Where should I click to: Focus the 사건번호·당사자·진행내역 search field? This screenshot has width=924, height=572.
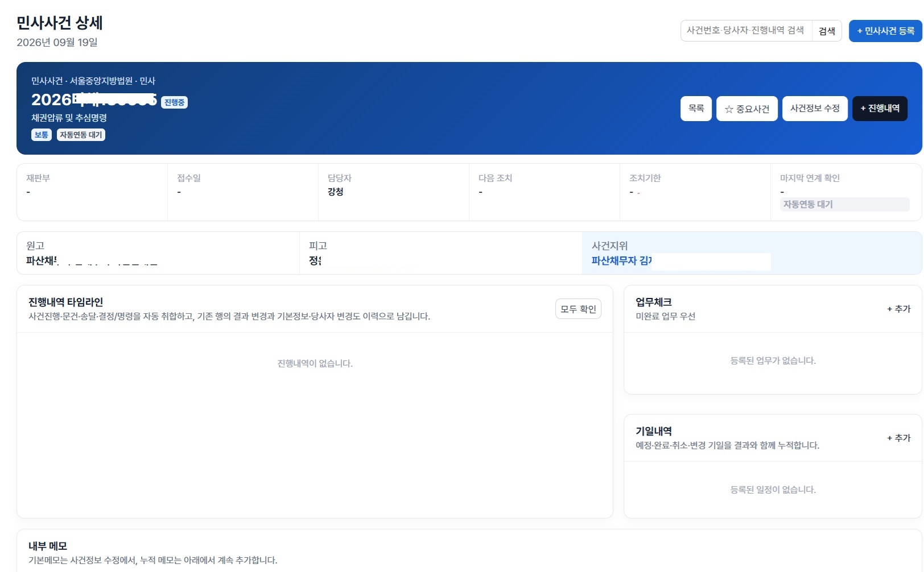coord(746,31)
